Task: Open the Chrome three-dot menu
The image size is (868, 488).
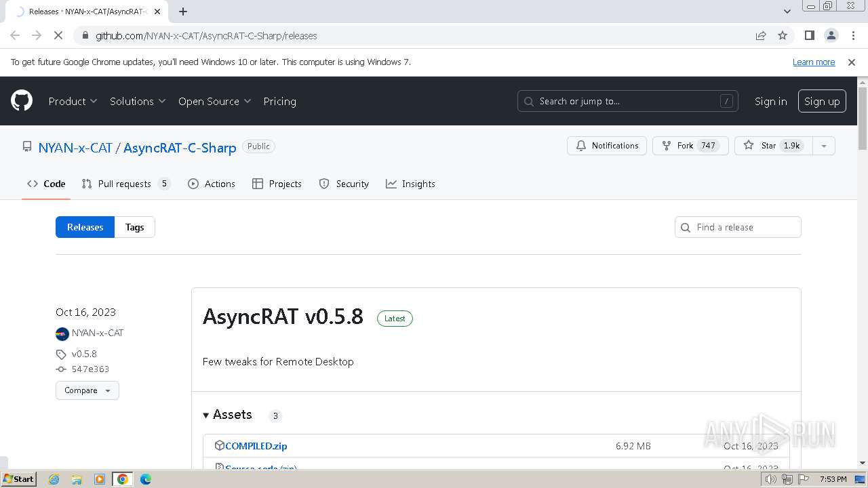Action: point(852,35)
